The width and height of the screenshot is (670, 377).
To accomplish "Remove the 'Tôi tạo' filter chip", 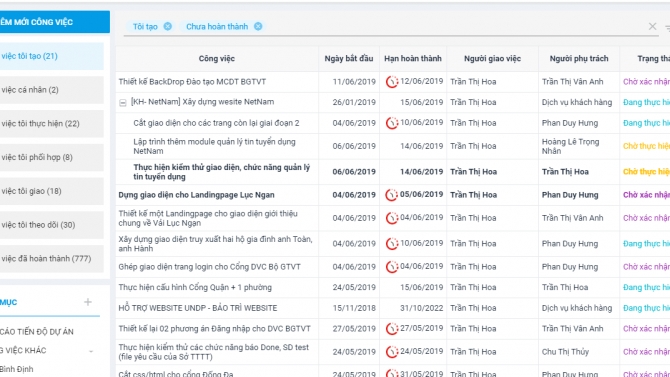I will point(168,27).
